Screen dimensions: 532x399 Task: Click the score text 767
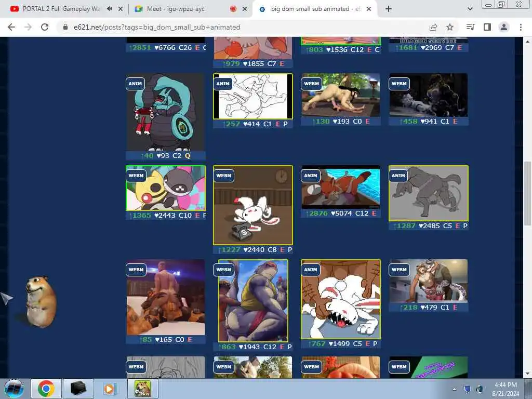(x=317, y=344)
